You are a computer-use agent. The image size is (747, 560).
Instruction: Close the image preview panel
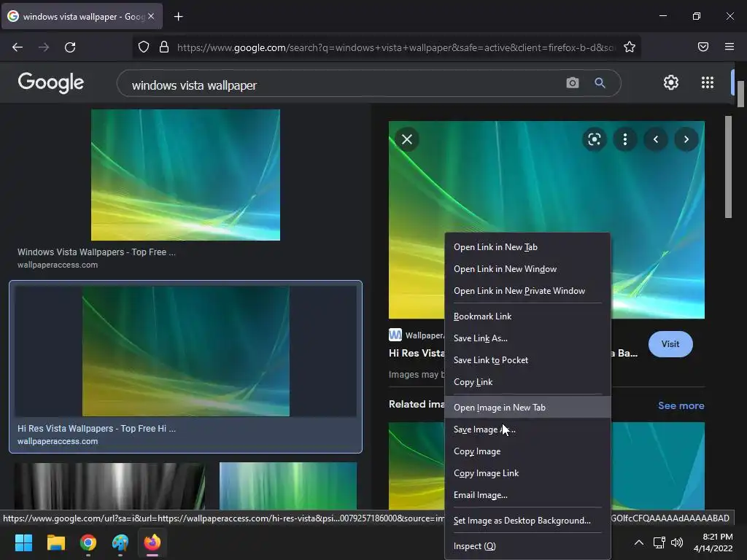407,139
